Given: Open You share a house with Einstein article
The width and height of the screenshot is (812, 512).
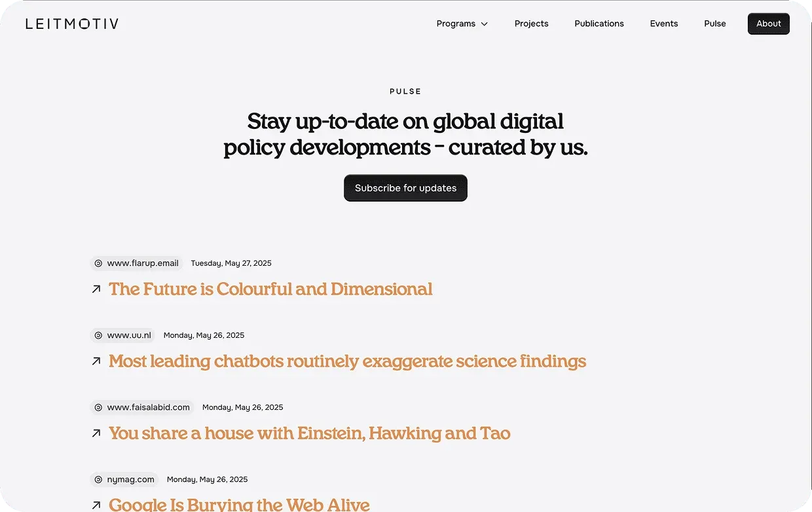Looking at the screenshot, I should coord(309,433).
